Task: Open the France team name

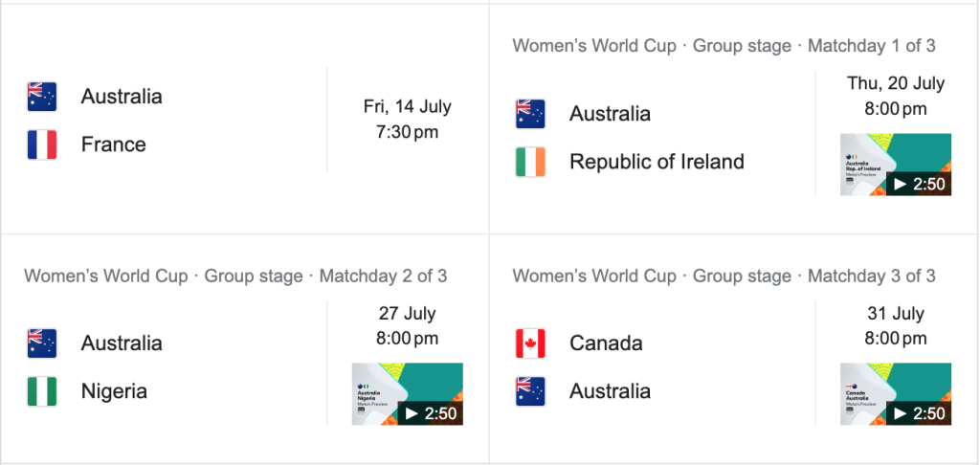Action: point(114,144)
